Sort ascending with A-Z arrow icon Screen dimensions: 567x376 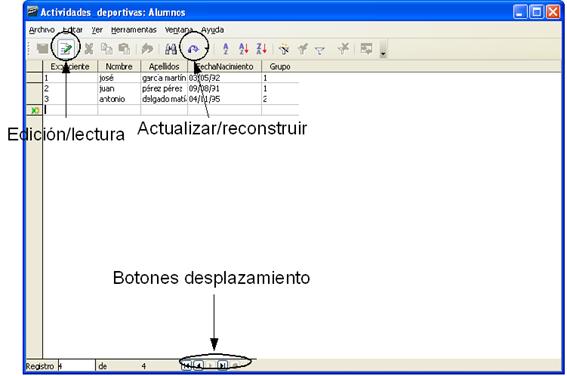(x=243, y=48)
